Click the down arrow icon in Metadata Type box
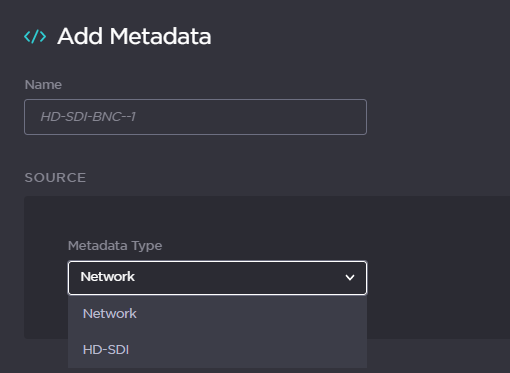510x373 pixels. (x=350, y=277)
